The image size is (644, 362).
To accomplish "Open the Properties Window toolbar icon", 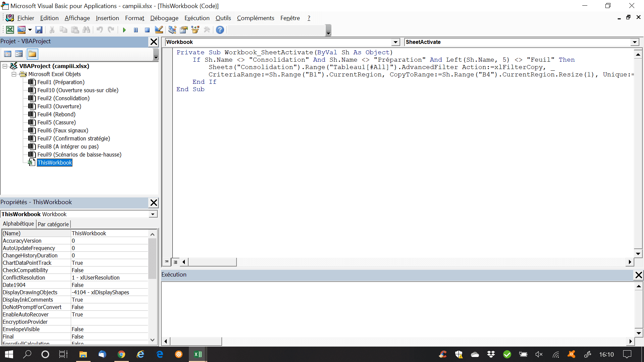I will pos(183,30).
